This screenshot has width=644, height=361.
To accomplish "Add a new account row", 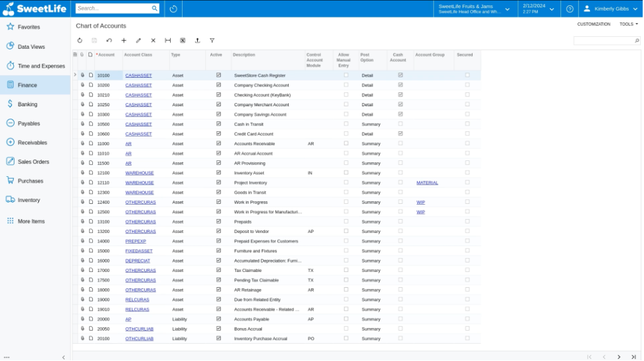I will click(x=124, y=40).
